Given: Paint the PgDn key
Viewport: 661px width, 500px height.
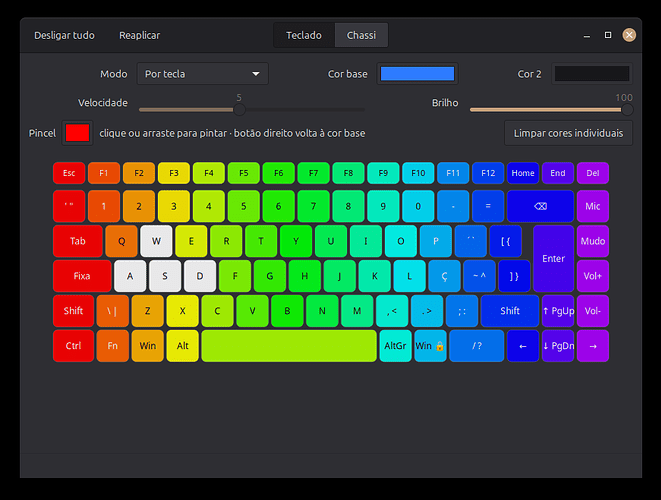Looking at the screenshot, I should click(558, 346).
